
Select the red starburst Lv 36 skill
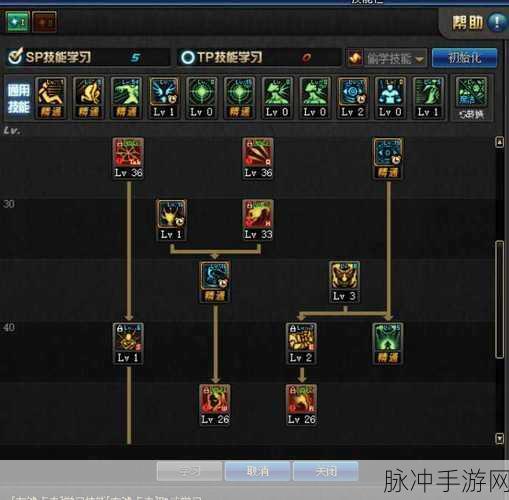(x=128, y=158)
